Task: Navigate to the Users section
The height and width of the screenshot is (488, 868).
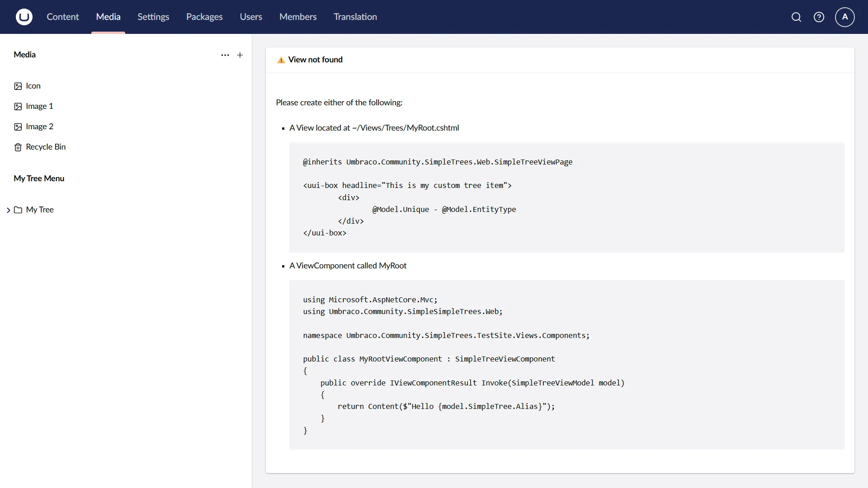Action: (x=251, y=17)
